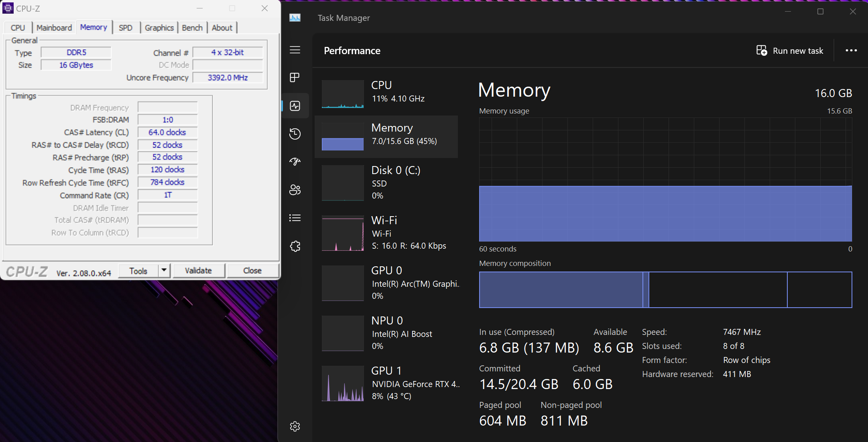The image size is (868, 442).
Task: Open the Details list icon
Action: [x=295, y=218]
